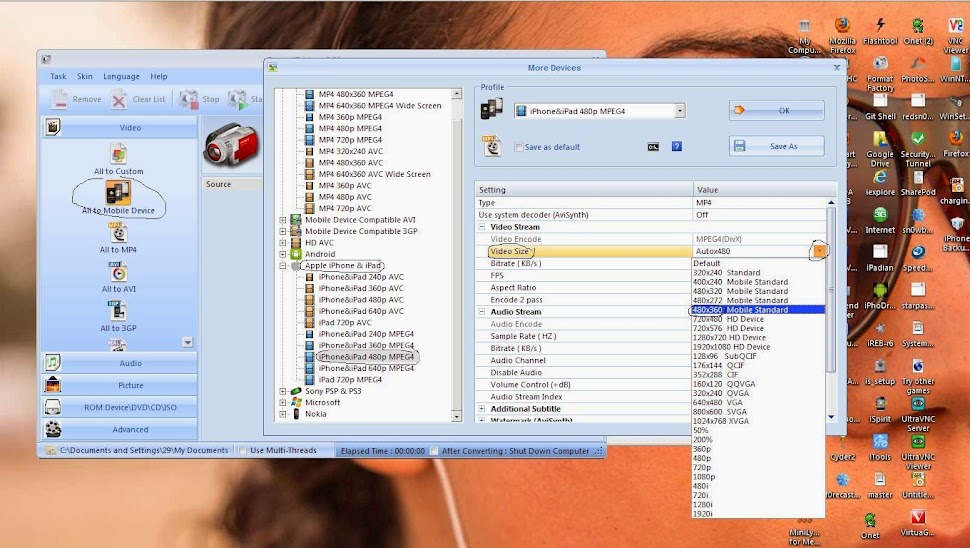Open the ROM Device\DVD\CD\ISO section
The height and width of the screenshot is (548, 970).
point(120,408)
